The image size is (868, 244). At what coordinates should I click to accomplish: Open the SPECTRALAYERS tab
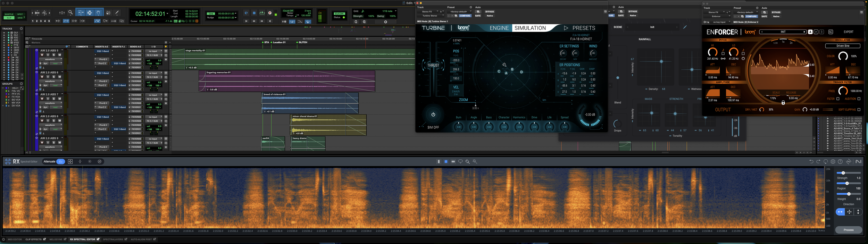click(115, 239)
